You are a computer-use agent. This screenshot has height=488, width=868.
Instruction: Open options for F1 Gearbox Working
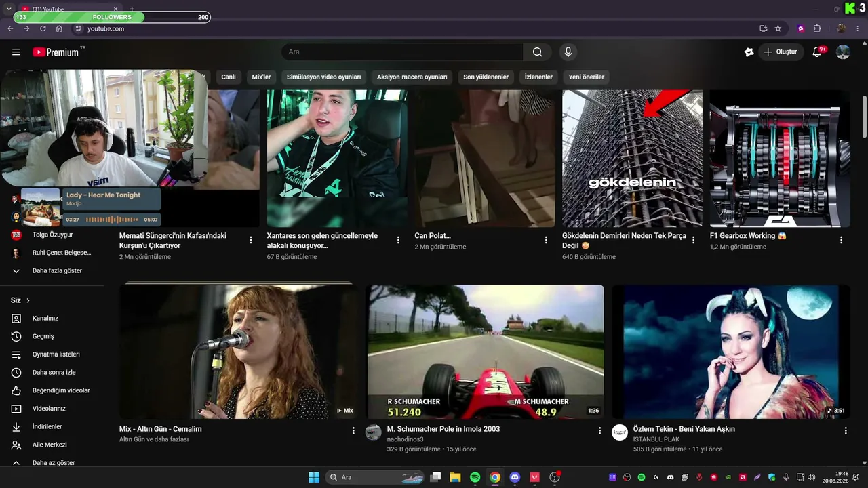[841, 240]
